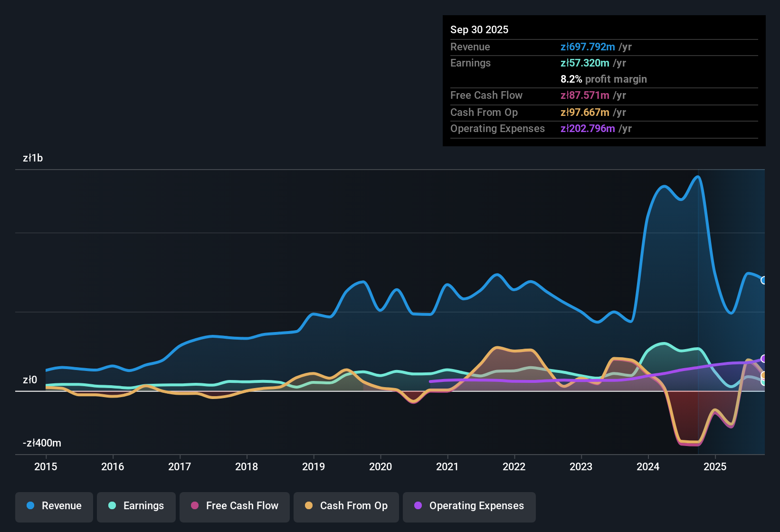
Task: Click the 8.2% profit margin text
Action: 604,79
